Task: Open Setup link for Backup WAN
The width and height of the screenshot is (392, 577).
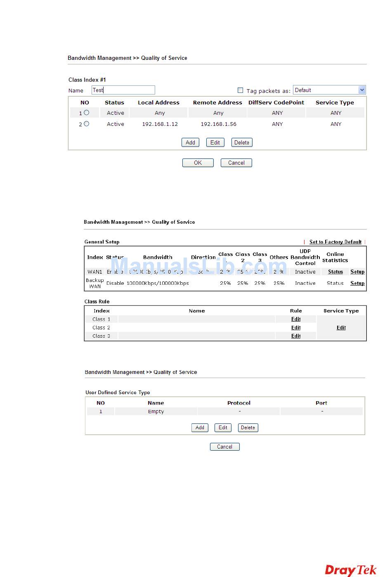Action: (357, 283)
